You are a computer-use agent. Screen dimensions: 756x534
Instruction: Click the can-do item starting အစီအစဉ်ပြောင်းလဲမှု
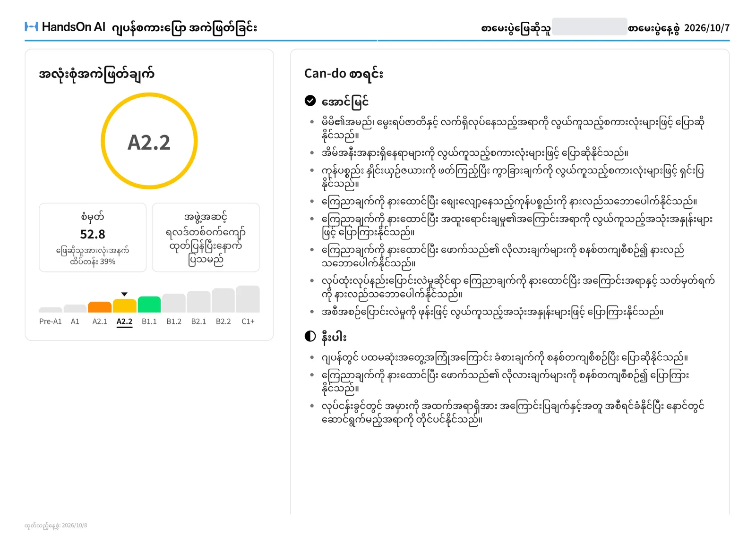point(492,312)
